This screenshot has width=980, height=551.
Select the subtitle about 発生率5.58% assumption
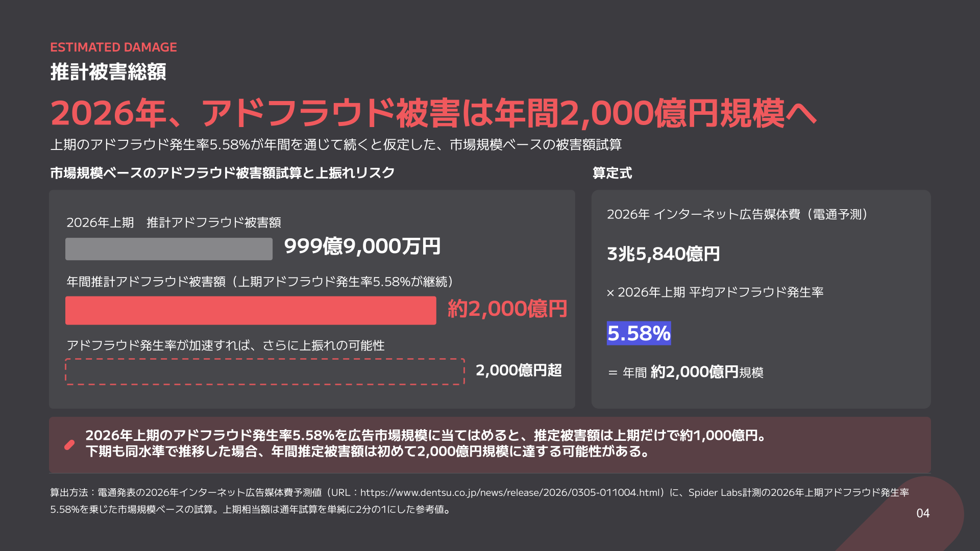pos(336,145)
